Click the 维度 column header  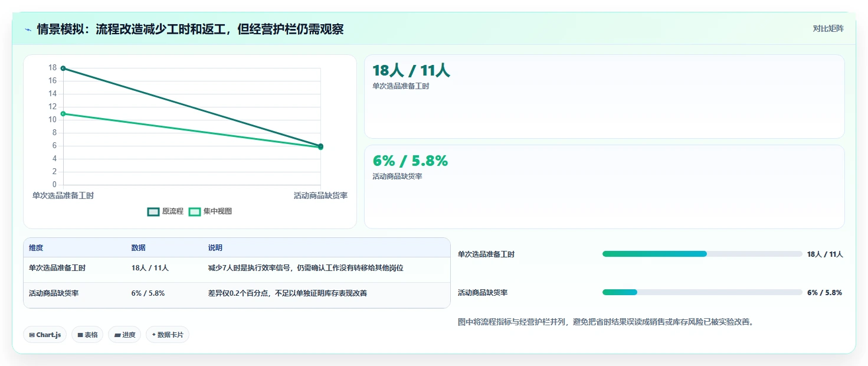point(36,248)
